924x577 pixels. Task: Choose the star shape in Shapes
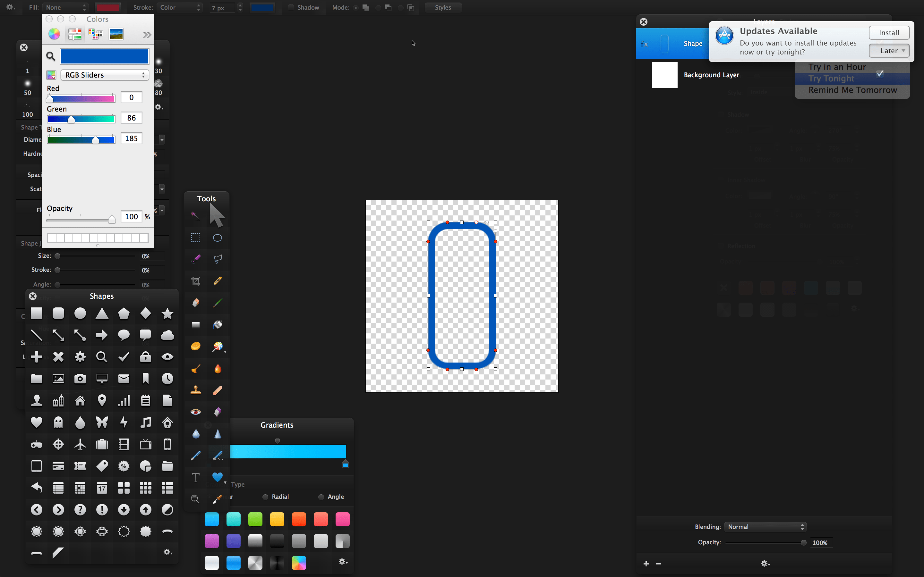click(167, 313)
